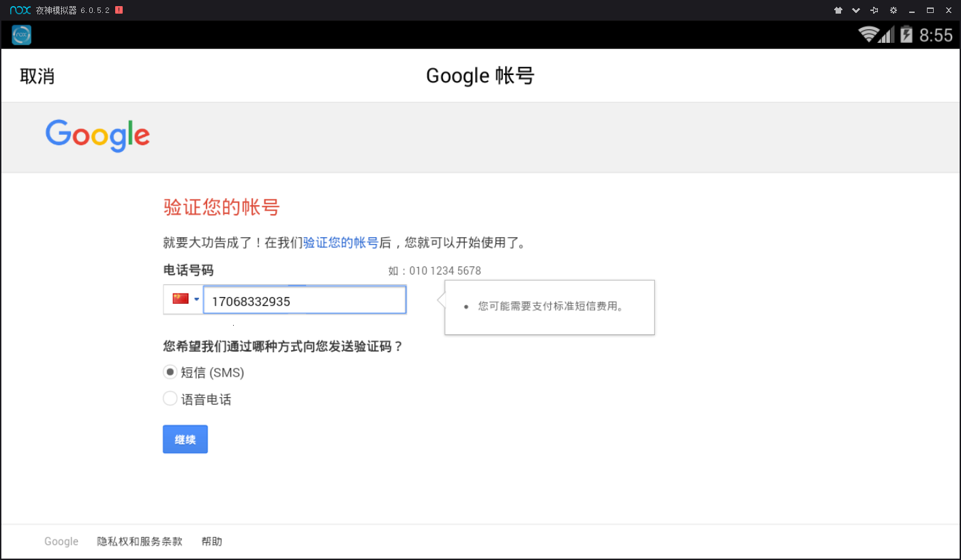This screenshot has height=560, width=961.
Task: Click the red alert badge beside the version number
Action: click(119, 10)
